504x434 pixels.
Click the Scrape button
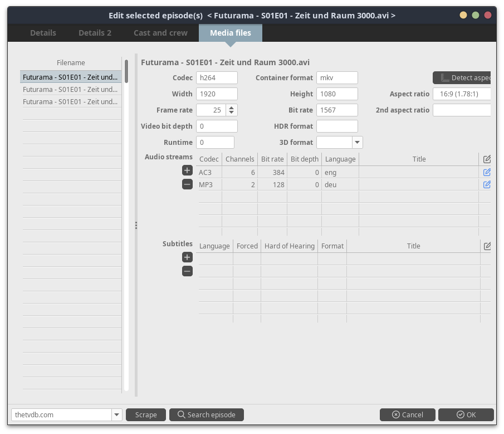(146, 415)
